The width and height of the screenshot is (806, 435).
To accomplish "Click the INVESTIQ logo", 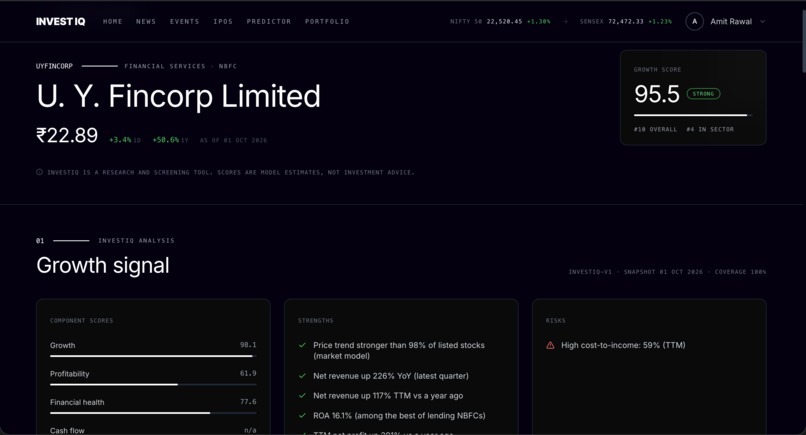I will coord(61,22).
